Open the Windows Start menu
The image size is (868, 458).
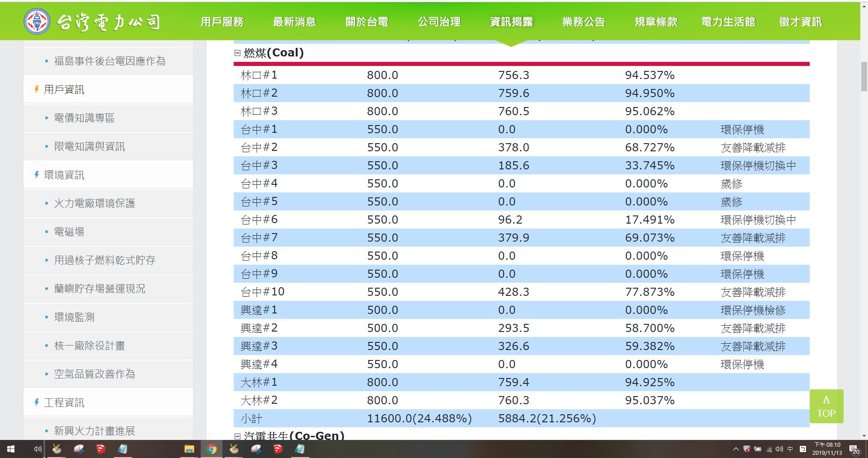click(x=11, y=449)
